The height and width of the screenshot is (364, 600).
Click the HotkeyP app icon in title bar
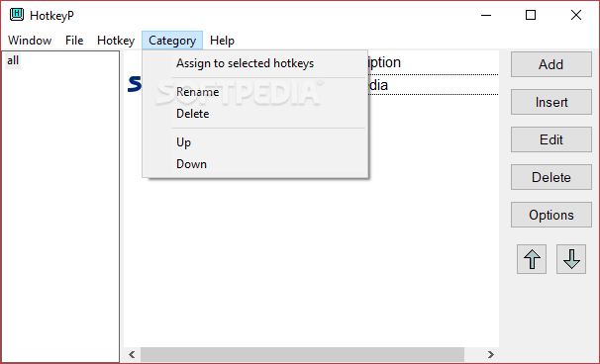coord(17,15)
